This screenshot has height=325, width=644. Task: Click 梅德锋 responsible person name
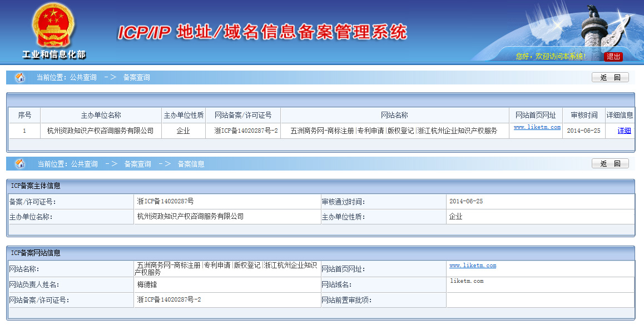pyautogui.click(x=147, y=284)
